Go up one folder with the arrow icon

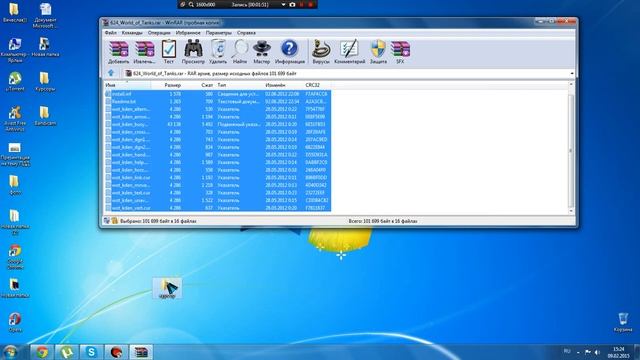[111, 73]
